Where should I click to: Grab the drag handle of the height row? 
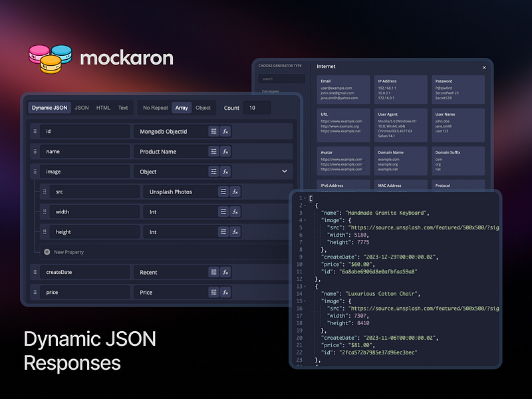click(x=45, y=231)
